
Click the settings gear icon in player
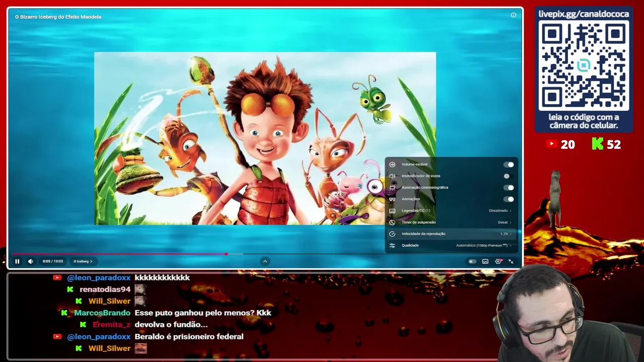[x=499, y=261]
